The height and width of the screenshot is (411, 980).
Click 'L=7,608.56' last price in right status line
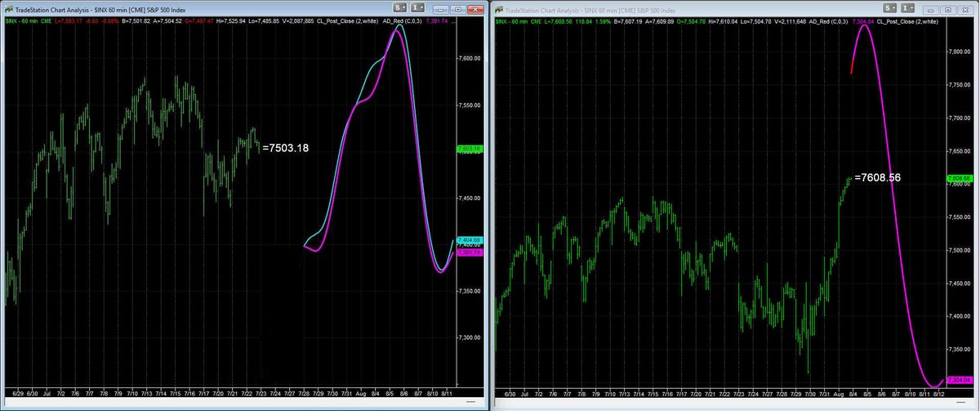[x=558, y=20]
